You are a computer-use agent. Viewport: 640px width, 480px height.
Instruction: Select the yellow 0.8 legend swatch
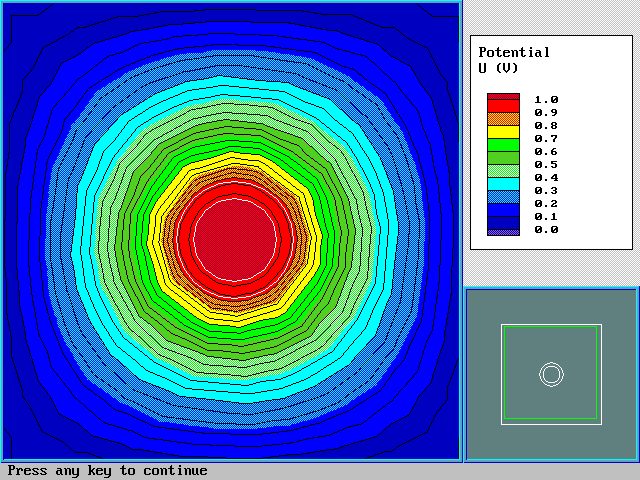[503, 131]
